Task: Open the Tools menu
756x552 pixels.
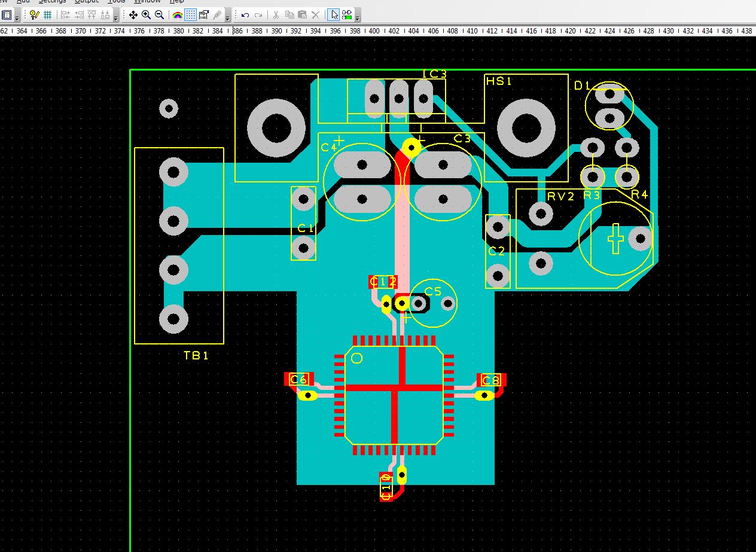Action: (117, 2)
